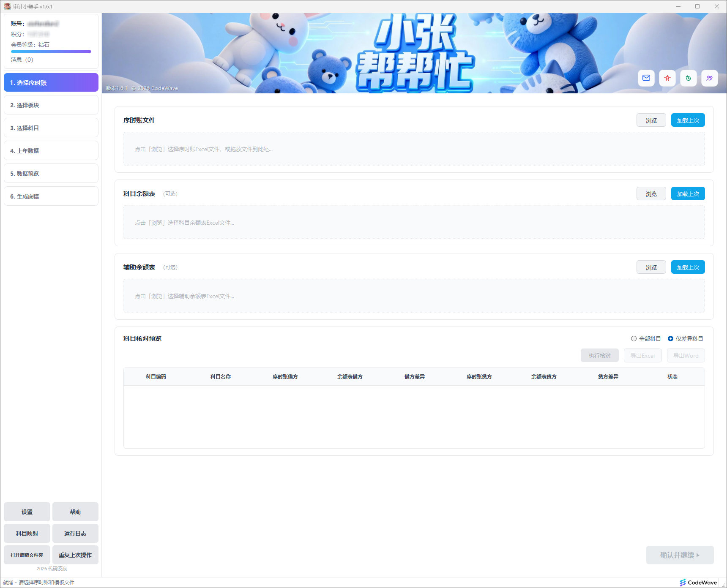The image size is (727, 588).
Task: Open step 5 数据预览 in sidebar
Action: [x=51, y=174]
